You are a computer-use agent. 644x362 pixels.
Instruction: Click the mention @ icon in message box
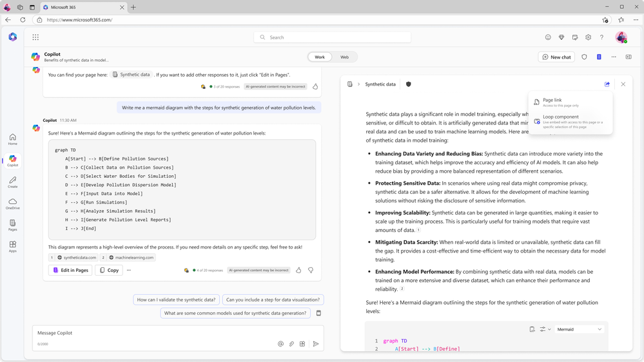coord(280,344)
